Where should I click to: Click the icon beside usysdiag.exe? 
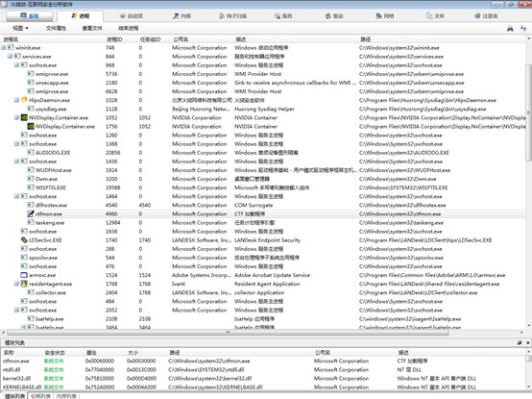31,109
